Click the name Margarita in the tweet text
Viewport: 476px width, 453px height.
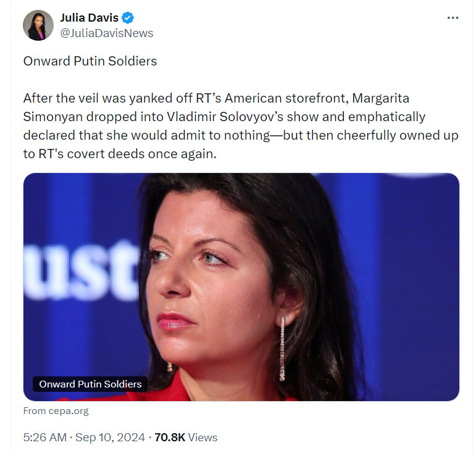point(381,98)
